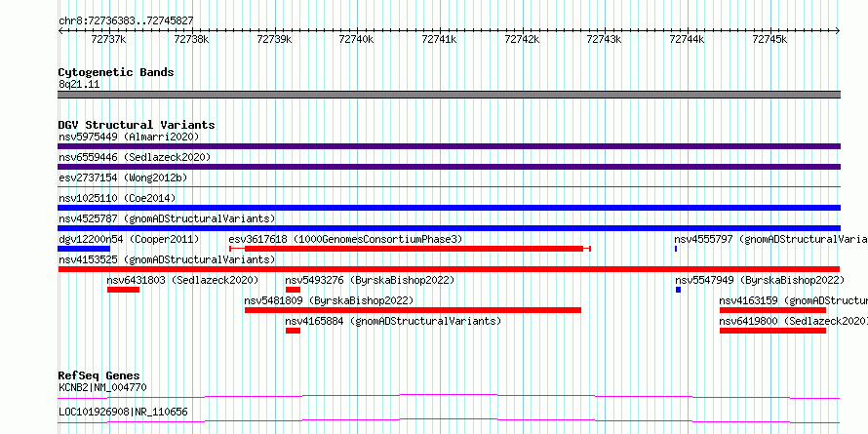
Task: Select the blue nsv1025110 variant bar
Action: click(x=449, y=208)
